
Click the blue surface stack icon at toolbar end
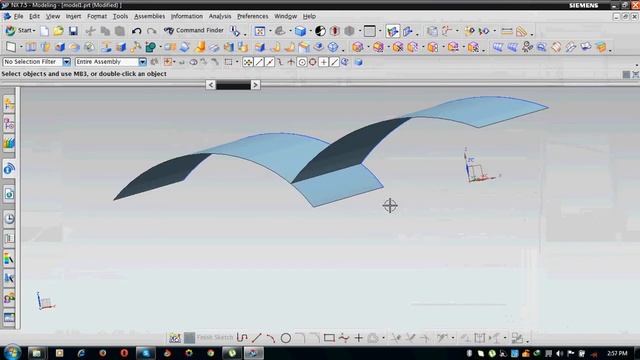[601, 47]
